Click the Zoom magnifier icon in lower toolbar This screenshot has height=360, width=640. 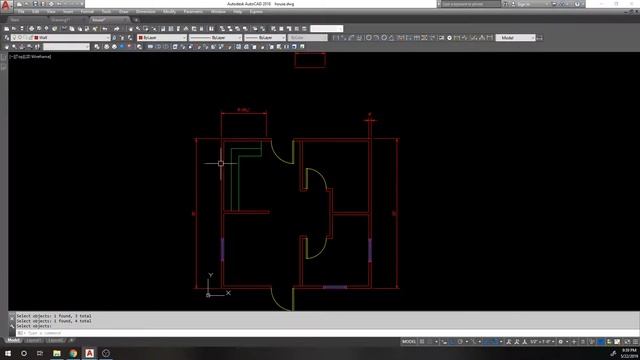(x=14, y=47)
